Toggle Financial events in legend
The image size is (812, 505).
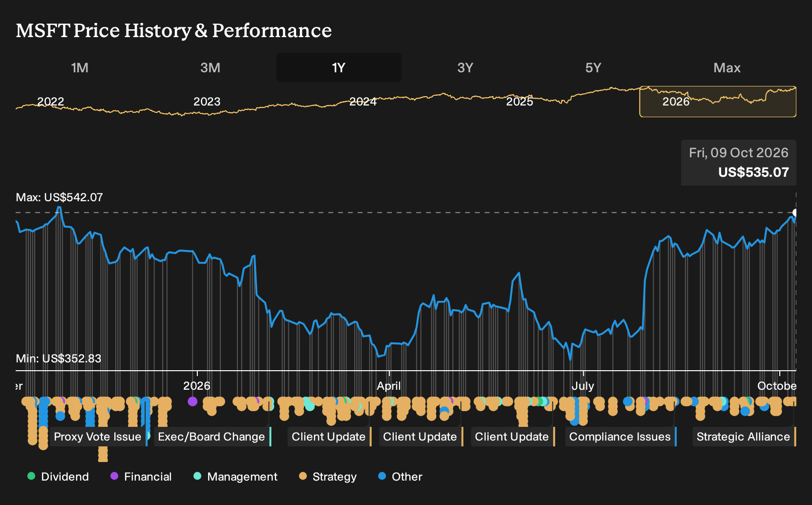point(141,476)
